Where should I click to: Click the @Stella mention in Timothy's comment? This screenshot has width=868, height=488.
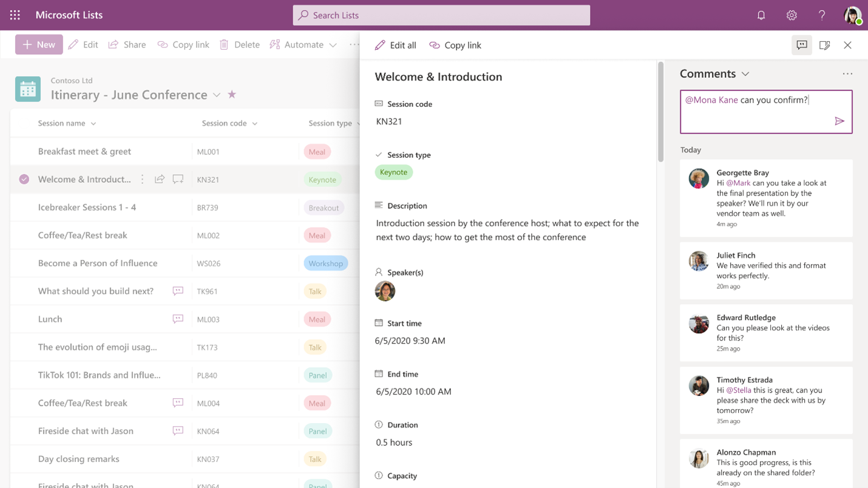click(x=739, y=390)
